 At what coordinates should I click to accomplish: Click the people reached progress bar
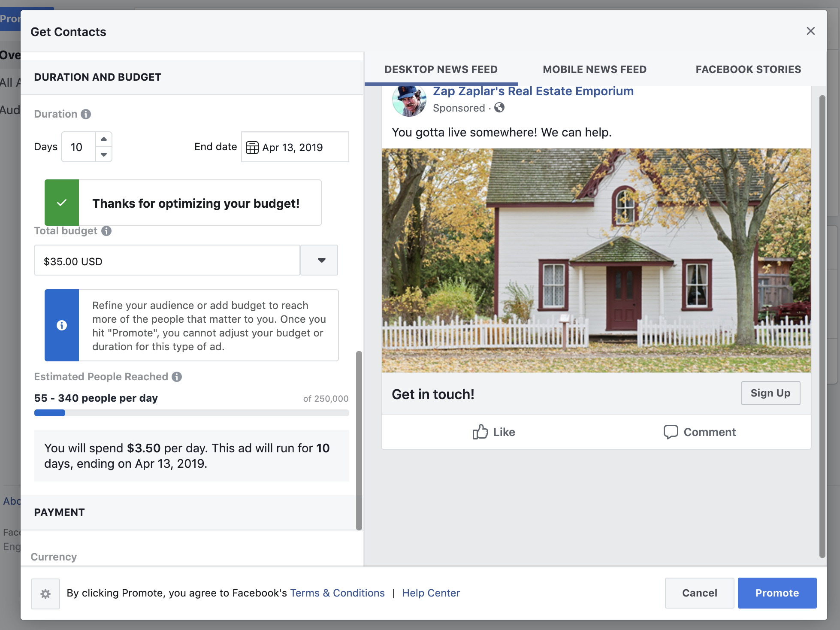pyautogui.click(x=191, y=413)
